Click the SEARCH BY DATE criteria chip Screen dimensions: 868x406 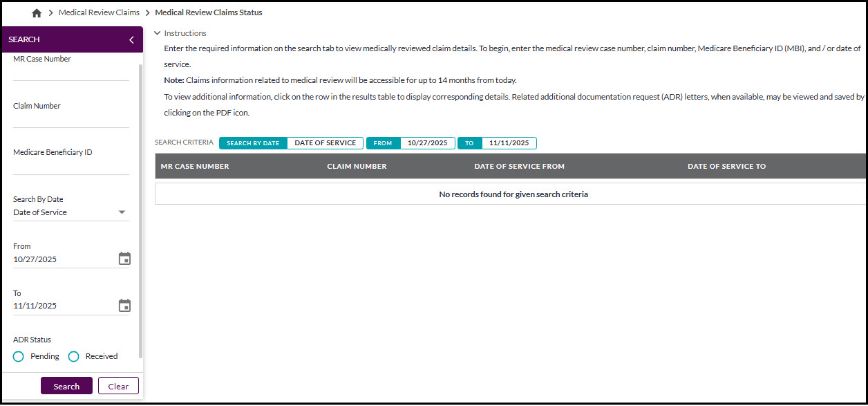coord(252,142)
